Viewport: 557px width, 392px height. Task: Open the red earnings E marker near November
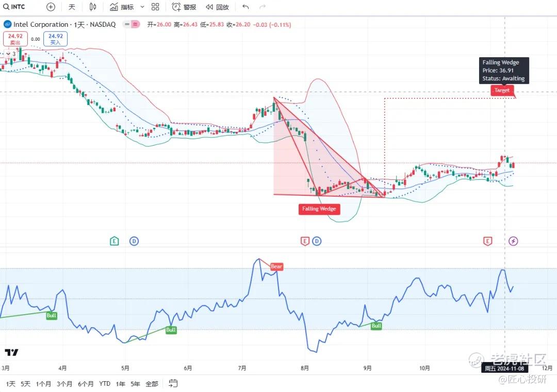click(487, 241)
